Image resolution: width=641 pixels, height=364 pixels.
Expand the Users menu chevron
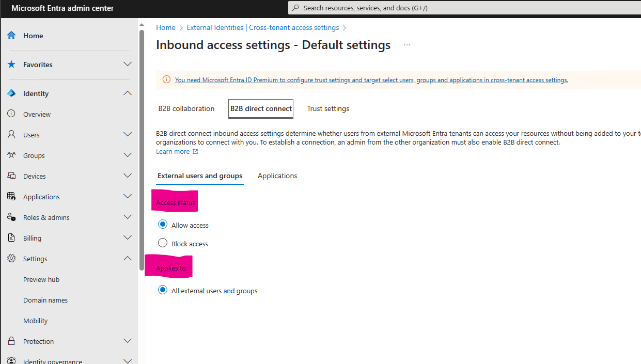[x=128, y=134]
